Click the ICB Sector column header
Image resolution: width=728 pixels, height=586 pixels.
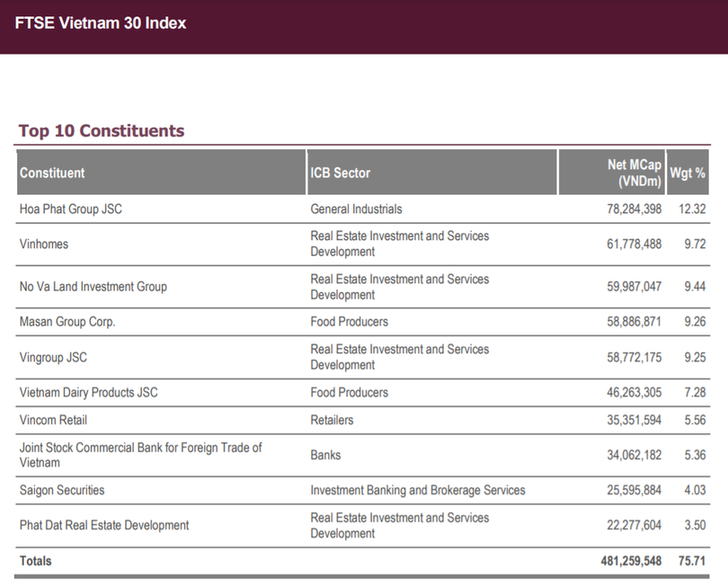coord(341,173)
